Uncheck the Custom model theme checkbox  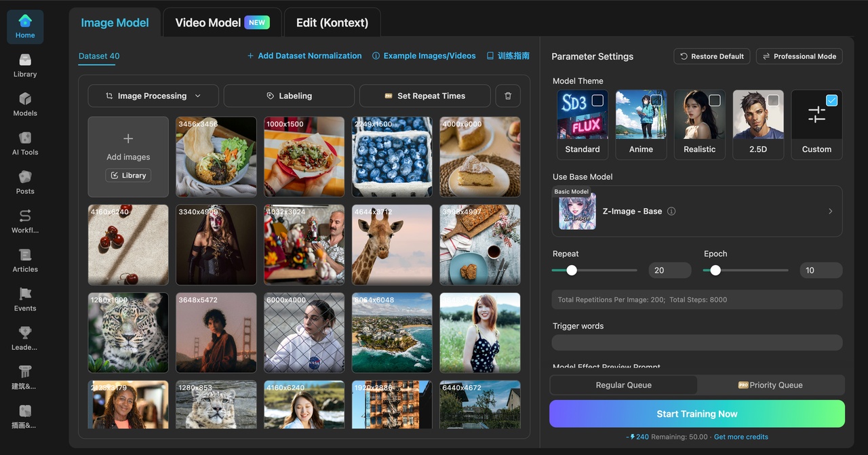tap(831, 100)
